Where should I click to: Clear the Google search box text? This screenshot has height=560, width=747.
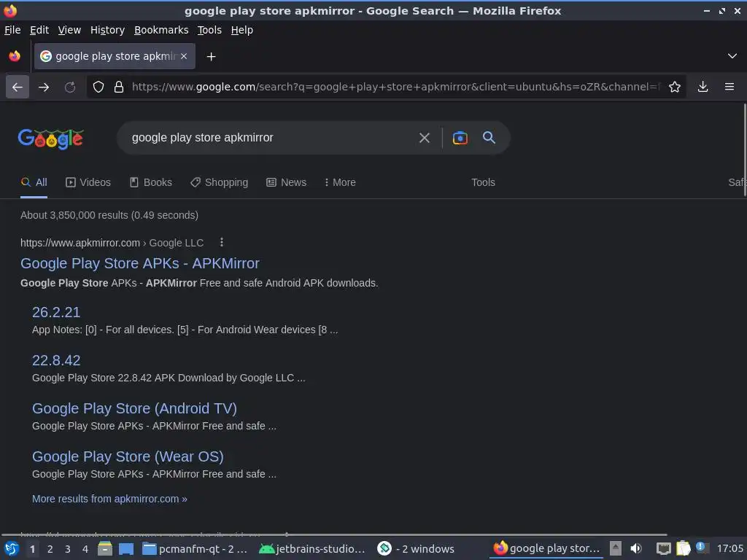pyautogui.click(x=425, y=138)
